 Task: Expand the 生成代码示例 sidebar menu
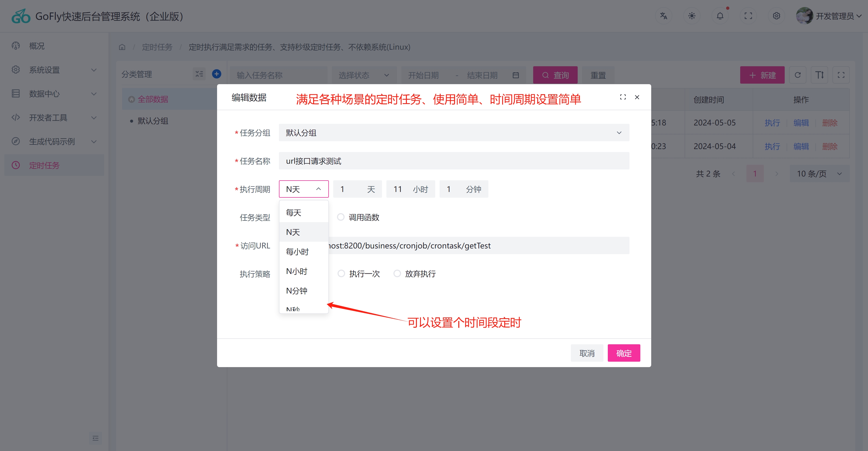click(x=54, y=141)
